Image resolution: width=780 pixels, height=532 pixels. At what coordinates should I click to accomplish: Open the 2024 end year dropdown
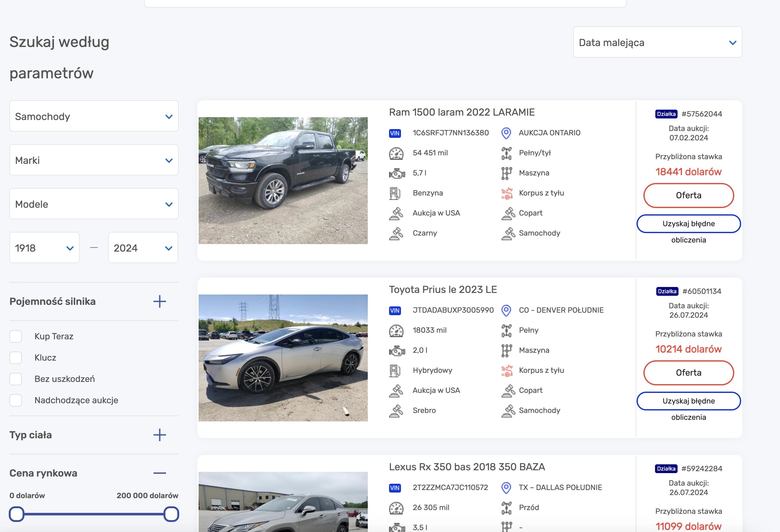[143, 248]
